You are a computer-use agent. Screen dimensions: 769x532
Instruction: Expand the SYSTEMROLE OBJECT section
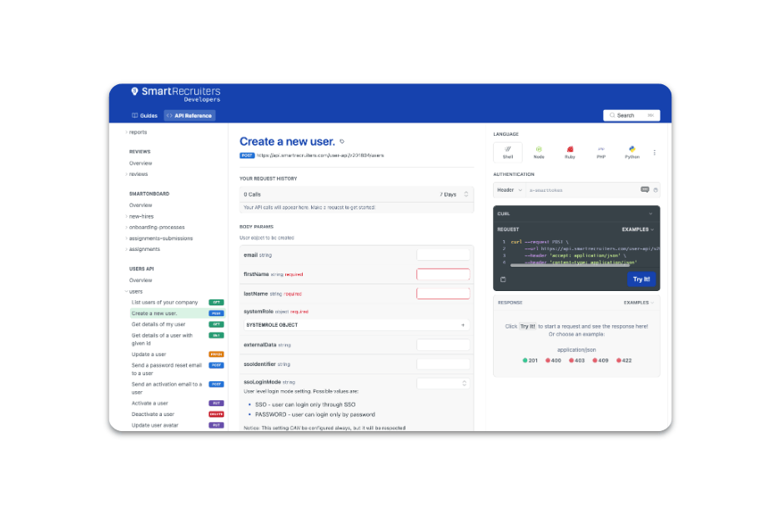356,325
